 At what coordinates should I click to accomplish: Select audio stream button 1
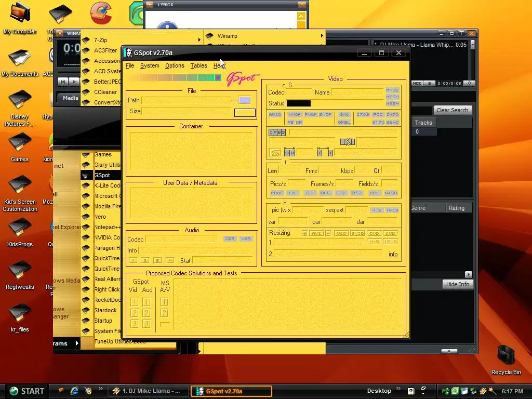pos(133,261)
